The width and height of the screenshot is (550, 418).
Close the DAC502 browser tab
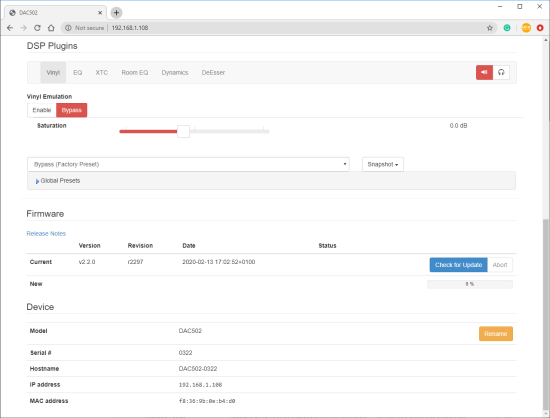(100, 13)
